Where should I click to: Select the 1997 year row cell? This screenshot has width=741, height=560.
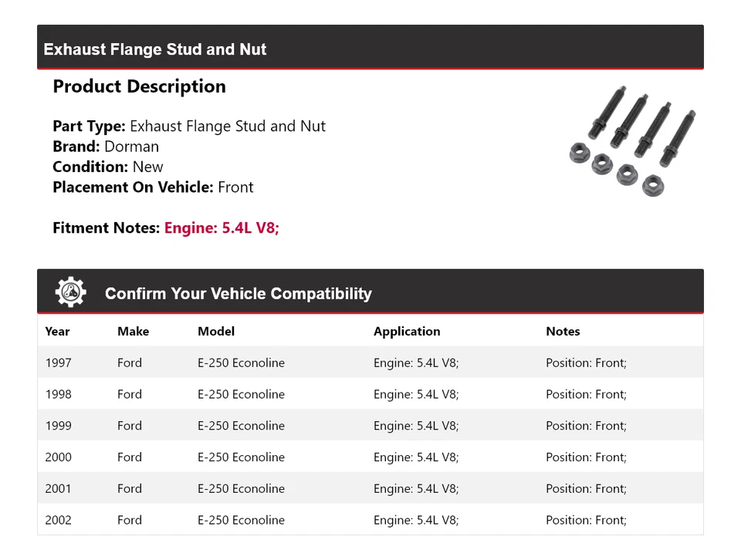coord(58,363)
